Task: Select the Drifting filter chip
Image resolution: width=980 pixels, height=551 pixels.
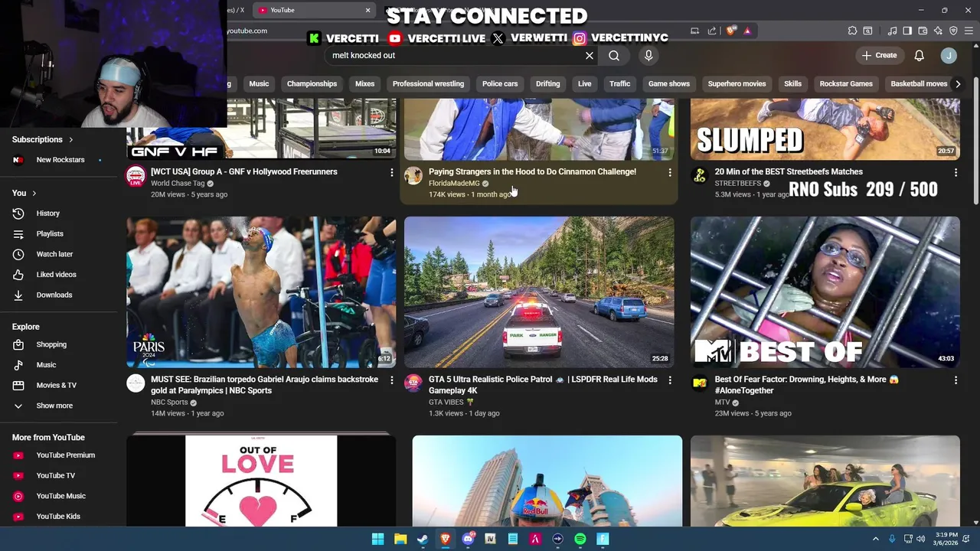Action: (x=547, y=83)
